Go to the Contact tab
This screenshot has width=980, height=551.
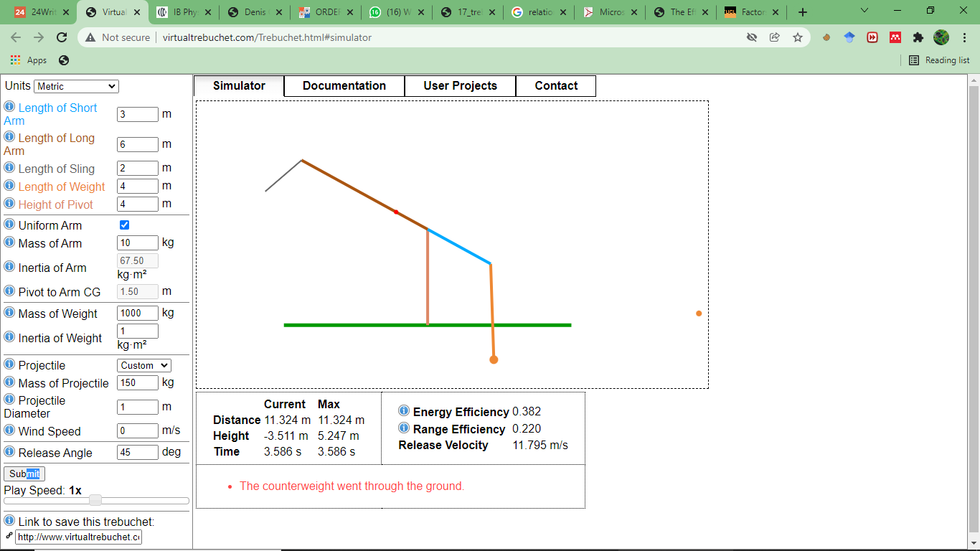point(556,86)
